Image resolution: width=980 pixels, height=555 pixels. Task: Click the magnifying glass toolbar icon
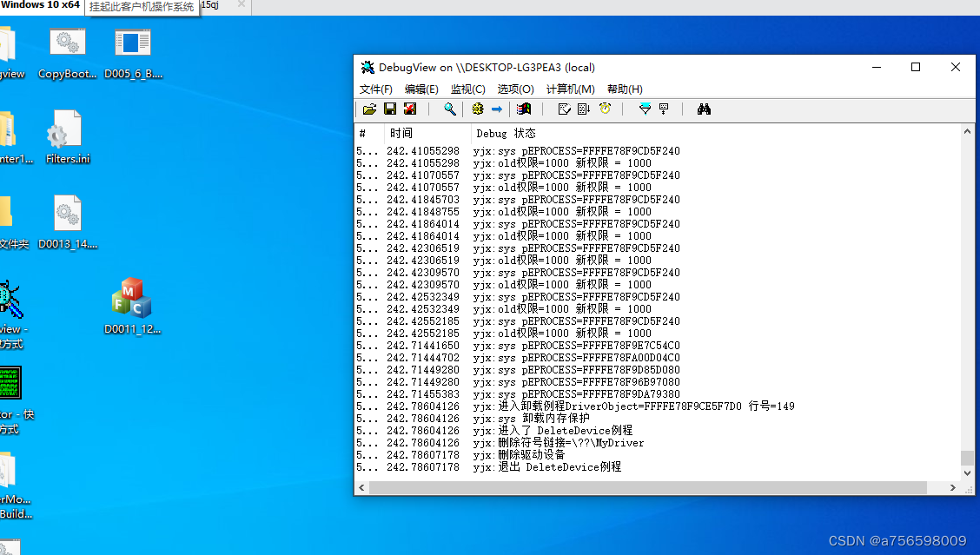pos(449,109)
